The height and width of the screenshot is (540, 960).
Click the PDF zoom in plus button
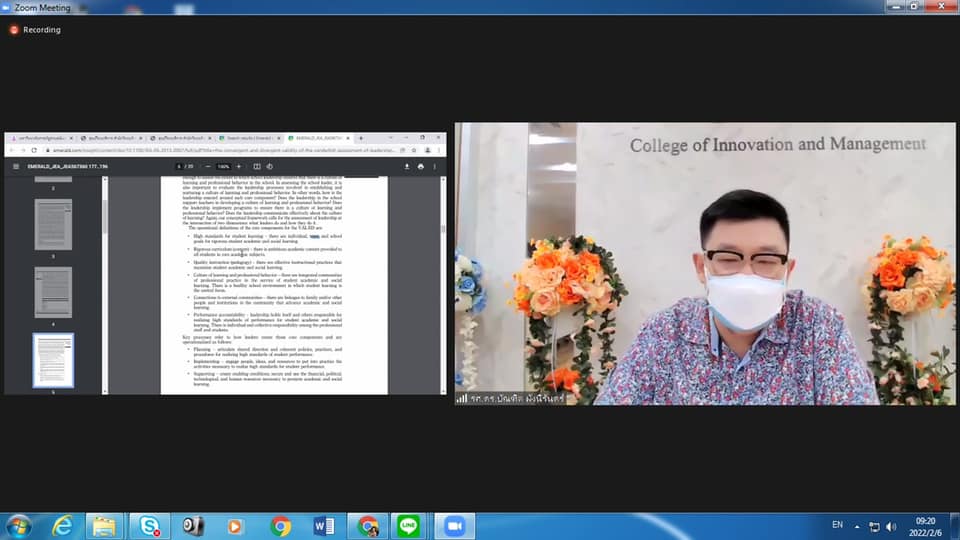(238, 166)
